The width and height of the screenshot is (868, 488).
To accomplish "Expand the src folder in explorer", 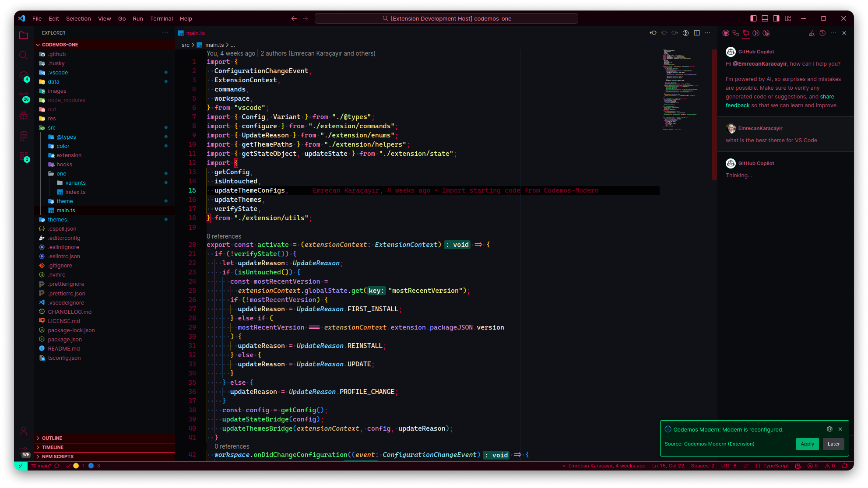I will pos(51,127).
